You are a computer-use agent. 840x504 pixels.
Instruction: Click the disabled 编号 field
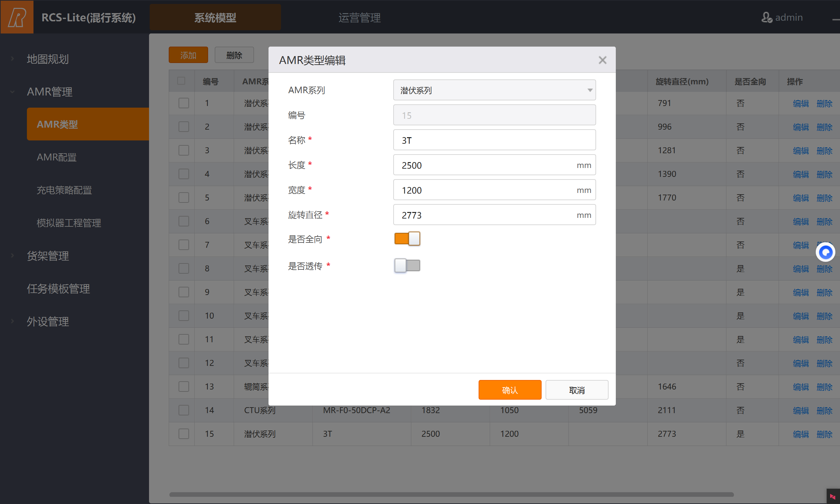(x=494, y=115)
